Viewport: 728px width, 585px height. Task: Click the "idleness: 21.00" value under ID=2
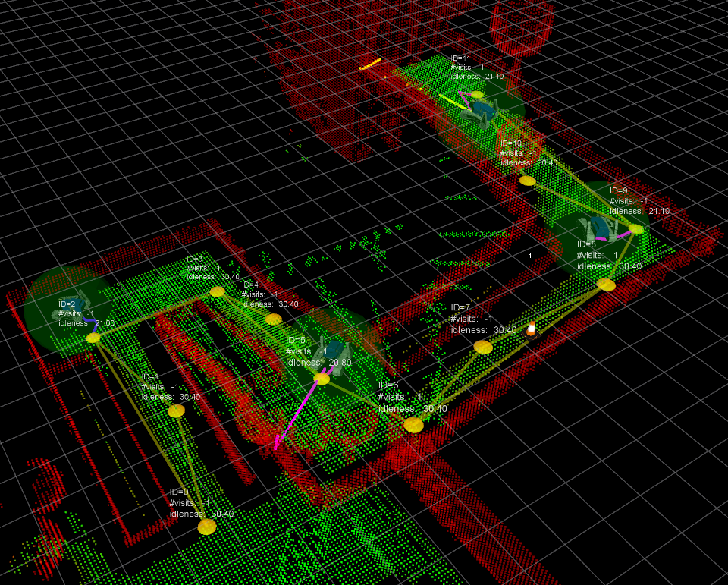pyautogui.click(x=86, y=323)
